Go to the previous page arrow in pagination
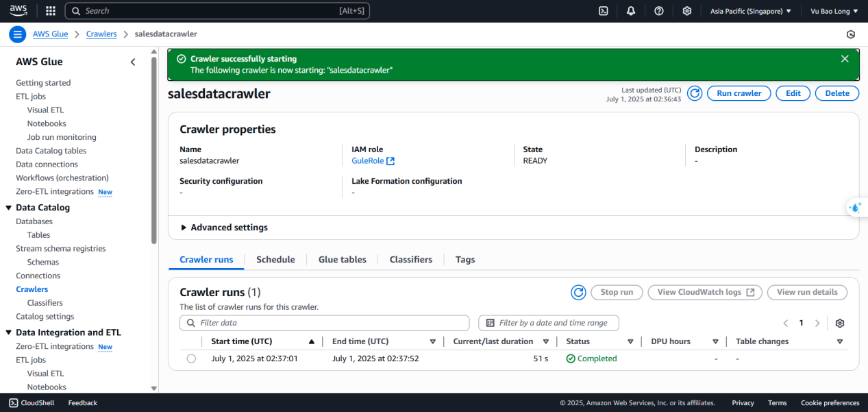 coord(786,323)
